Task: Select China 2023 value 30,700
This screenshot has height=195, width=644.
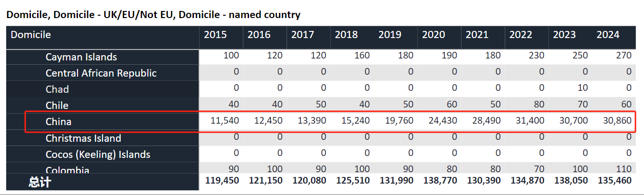Action: coord(574,121)
